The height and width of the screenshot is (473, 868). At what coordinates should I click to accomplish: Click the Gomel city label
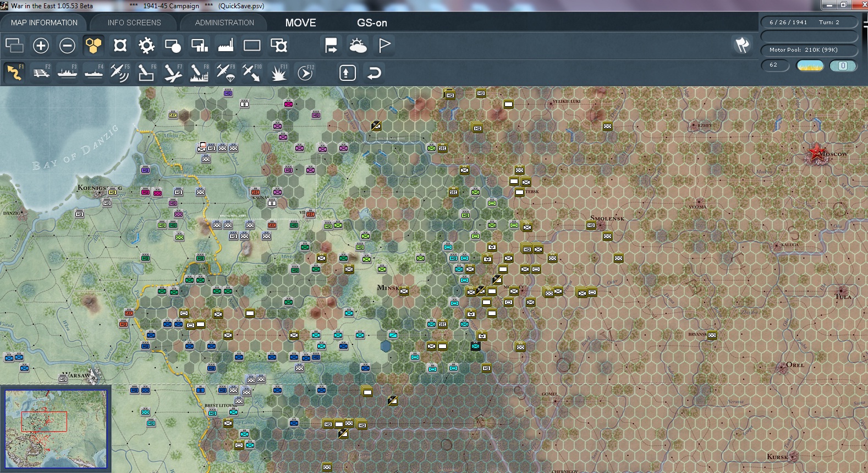click(550, 394)
